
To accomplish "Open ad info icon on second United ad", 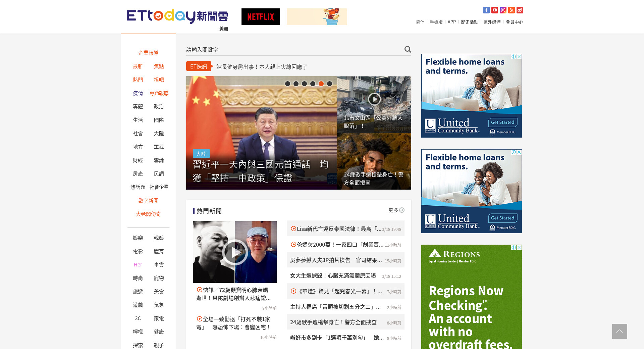I will 514,152.
